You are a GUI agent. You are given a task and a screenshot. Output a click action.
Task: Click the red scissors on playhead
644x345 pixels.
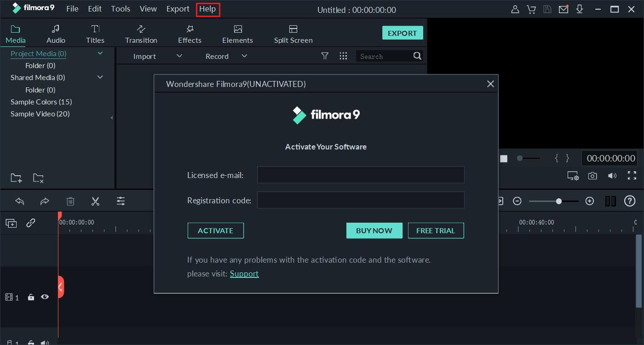[x=60, y=287]
